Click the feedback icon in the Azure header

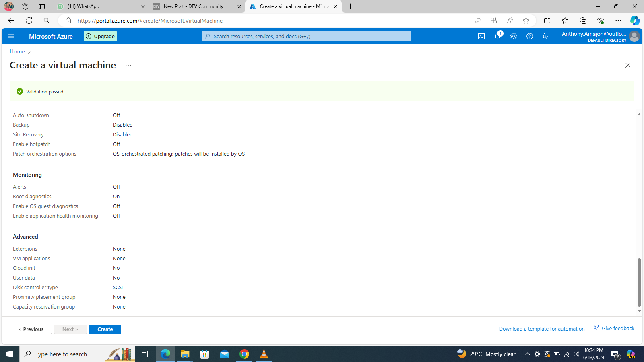(546, 36)
